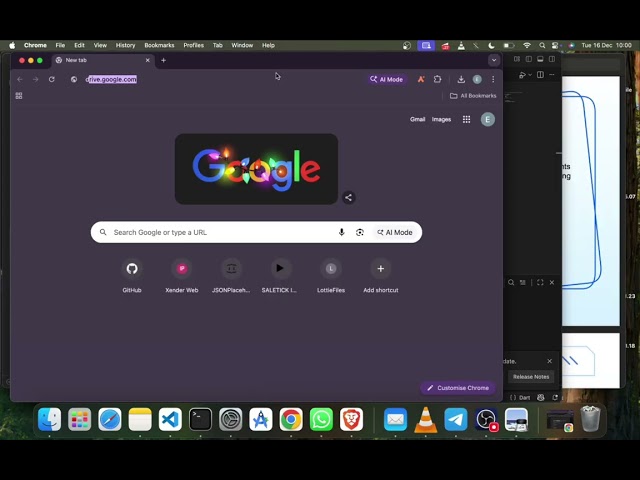Open the Edit menu
Screen dimensions: 640x480
tap(79, 45)
